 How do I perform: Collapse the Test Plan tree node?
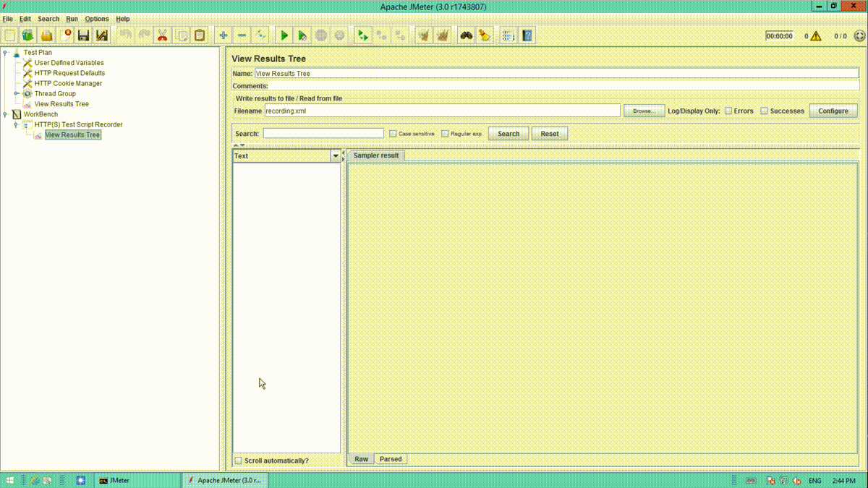tap(6, 52)
